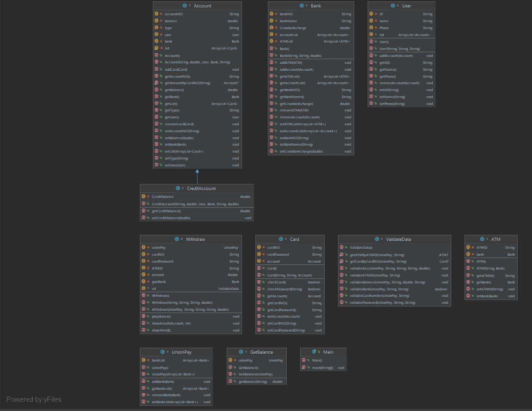
Task: Select the setCreditbalance(double) method row
Action: coord(197,218)
